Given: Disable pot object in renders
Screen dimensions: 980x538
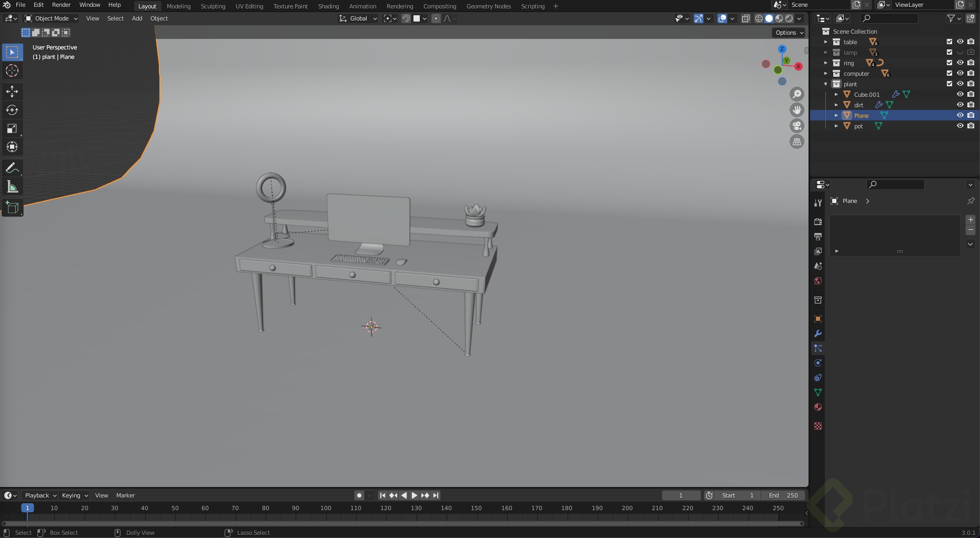Looking at the screenshot, I should (970, 126).
